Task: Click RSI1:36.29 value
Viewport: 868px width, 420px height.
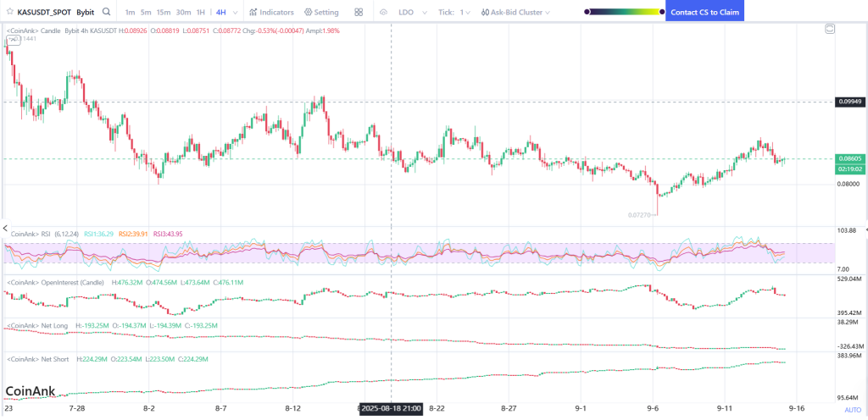Action: coord(98,234)
